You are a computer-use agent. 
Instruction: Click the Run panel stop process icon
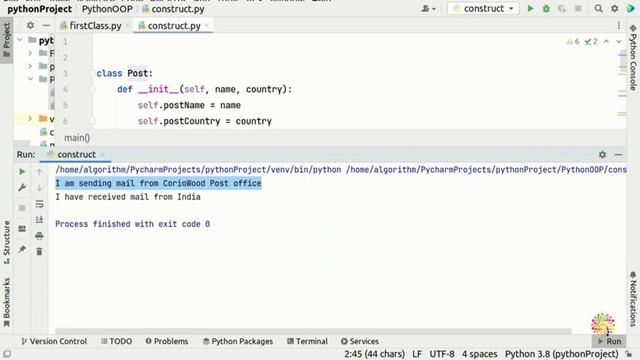(x=22, y=208)
